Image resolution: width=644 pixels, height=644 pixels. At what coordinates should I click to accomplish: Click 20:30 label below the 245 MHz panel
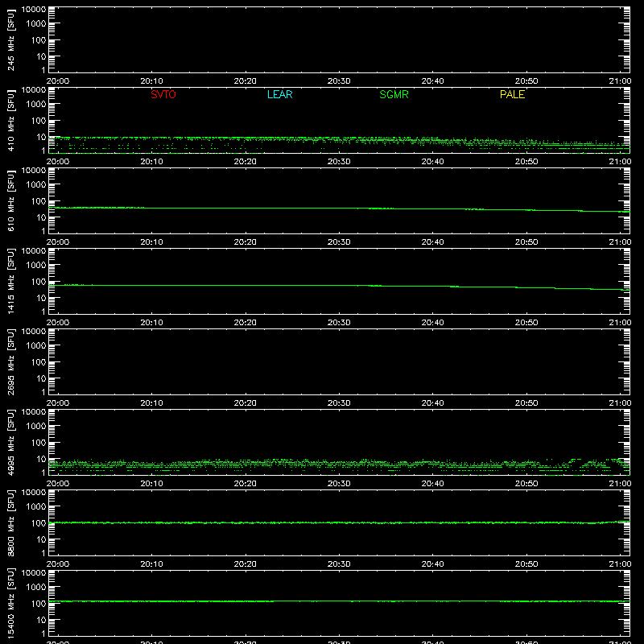[x=339, y=81]
